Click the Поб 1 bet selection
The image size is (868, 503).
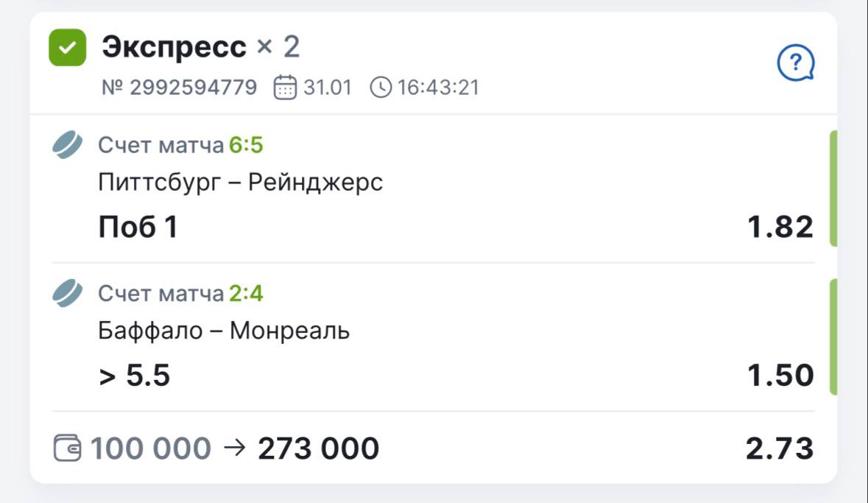tap(138, 228)
